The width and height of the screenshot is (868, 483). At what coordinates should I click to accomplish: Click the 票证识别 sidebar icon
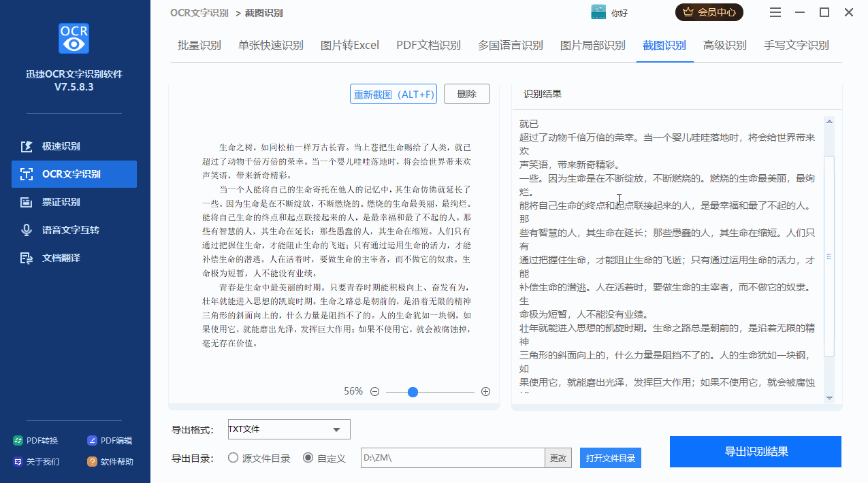(x=27, y=202)
